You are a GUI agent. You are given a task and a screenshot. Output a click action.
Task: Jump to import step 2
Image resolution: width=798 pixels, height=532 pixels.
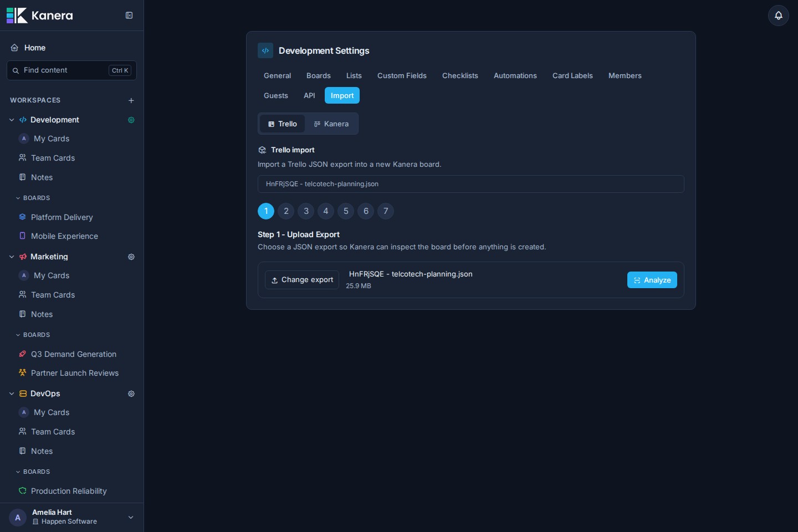pyautogui.click(x=286, y=211)
